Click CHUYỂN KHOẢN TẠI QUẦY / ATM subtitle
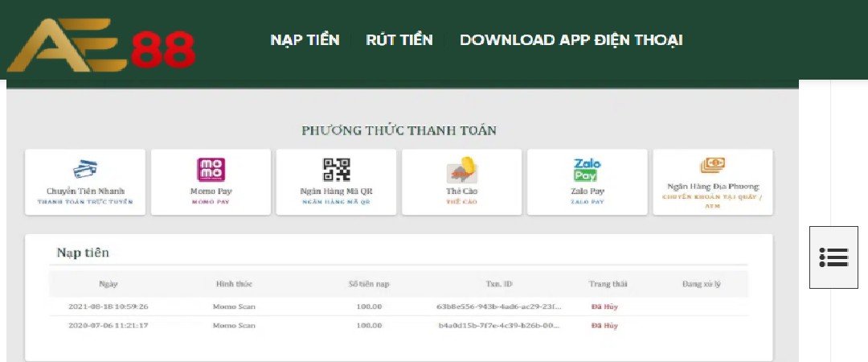 point(713,200)
